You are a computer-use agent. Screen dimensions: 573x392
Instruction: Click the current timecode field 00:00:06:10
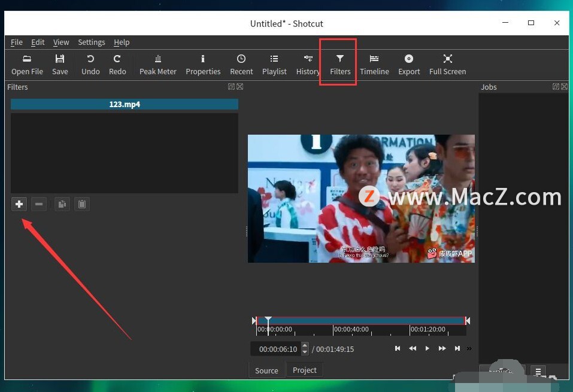(276, 349)
